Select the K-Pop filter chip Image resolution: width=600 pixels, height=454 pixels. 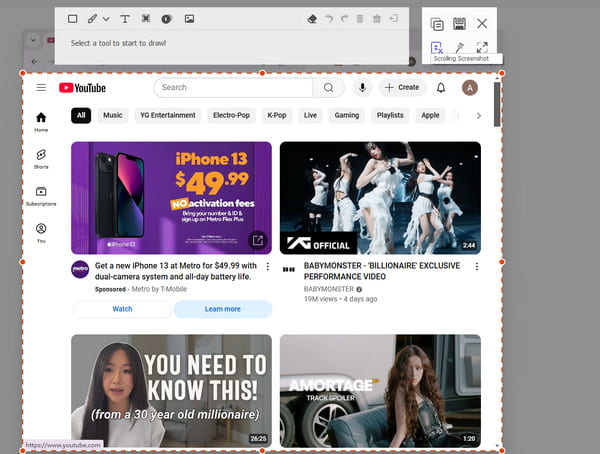pyautogui.click(x=277, y=115)
